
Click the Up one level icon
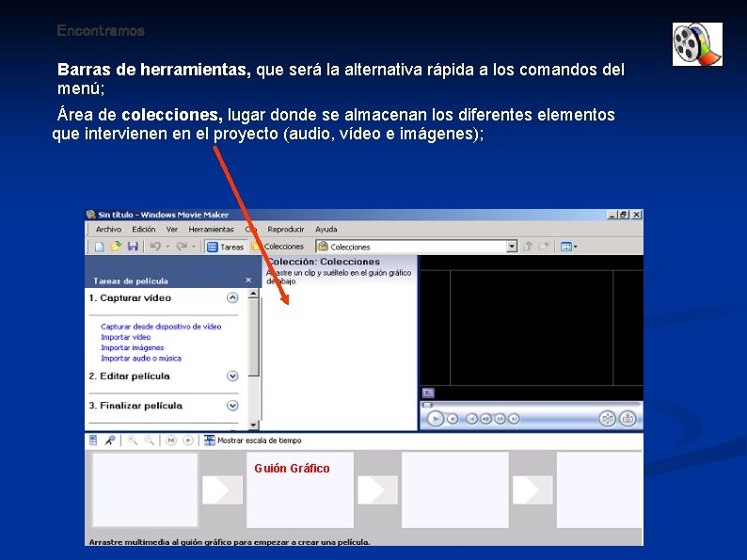[528, 247]
